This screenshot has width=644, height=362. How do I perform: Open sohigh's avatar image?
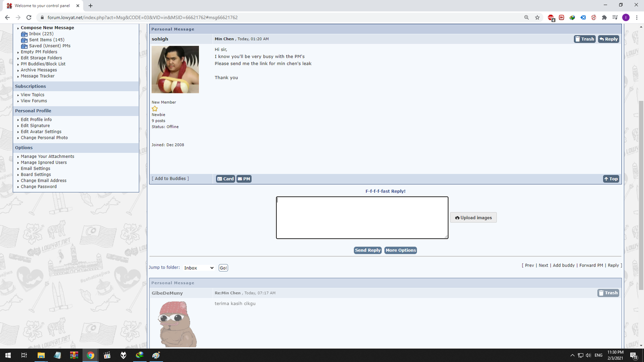pyautogui.click(x=175, y=69)
